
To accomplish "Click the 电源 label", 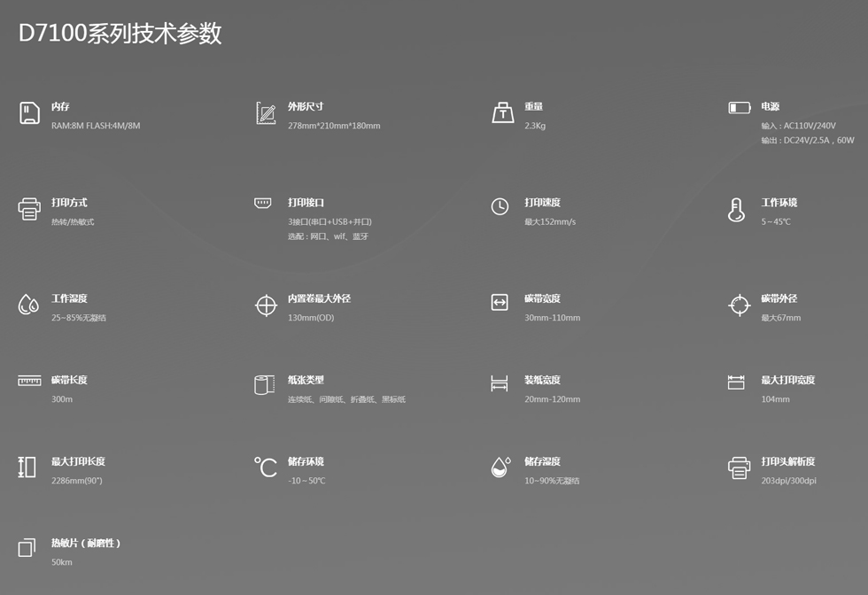I will coord(770,107).
